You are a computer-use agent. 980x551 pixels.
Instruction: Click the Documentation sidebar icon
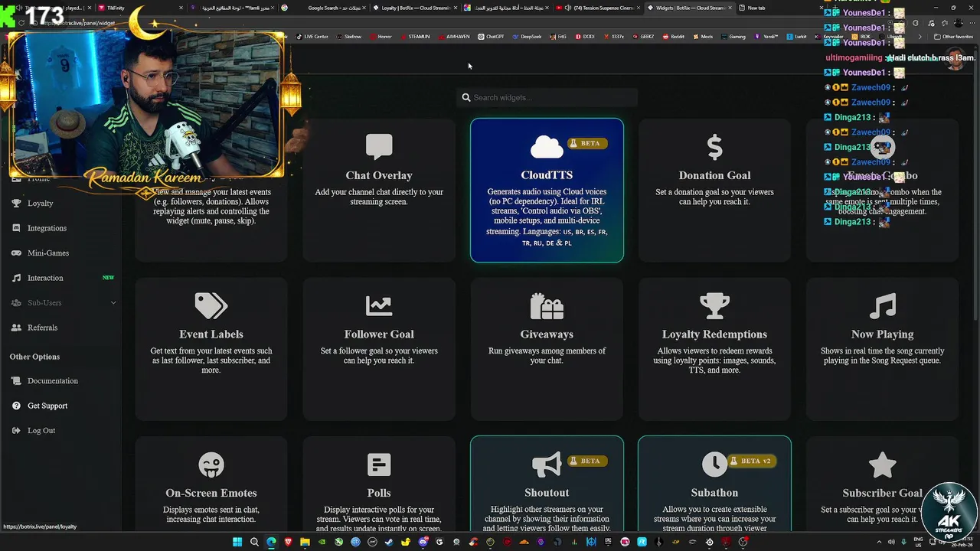tap(16, 380)
